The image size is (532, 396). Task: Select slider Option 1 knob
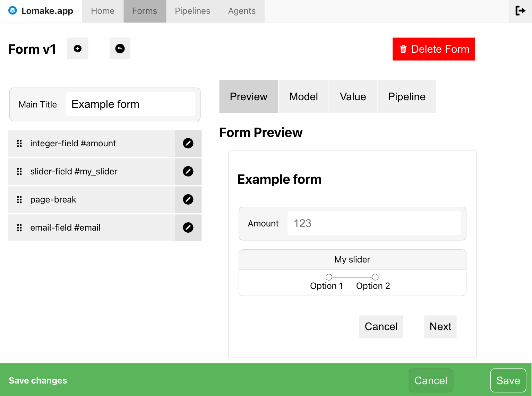click(x=329, y=277)
